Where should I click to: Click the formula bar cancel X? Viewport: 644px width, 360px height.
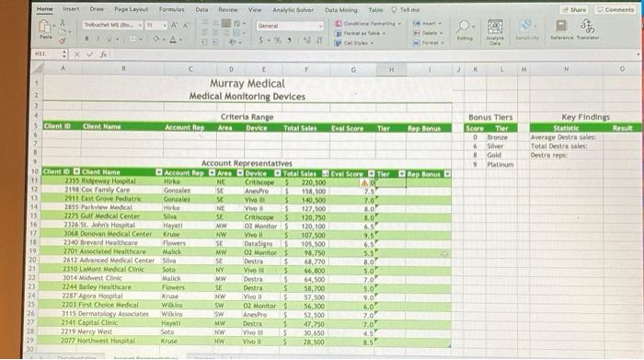pyautogui.click(x=76, y=54)
